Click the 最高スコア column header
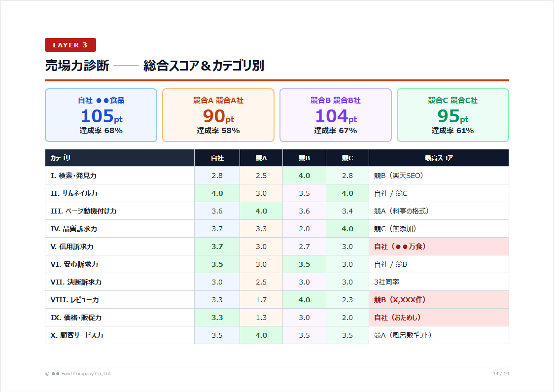The image size is (554, 392). (439, 158)
